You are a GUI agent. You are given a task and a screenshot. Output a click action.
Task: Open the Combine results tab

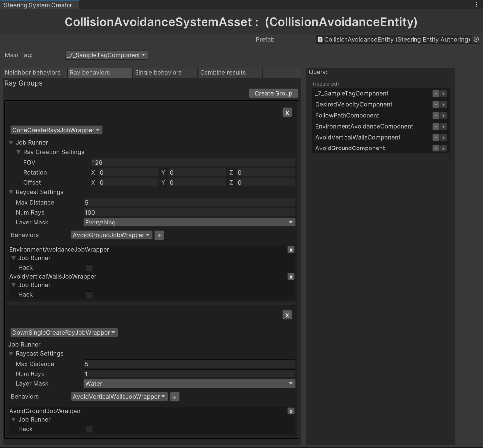(x=223, y=73)
